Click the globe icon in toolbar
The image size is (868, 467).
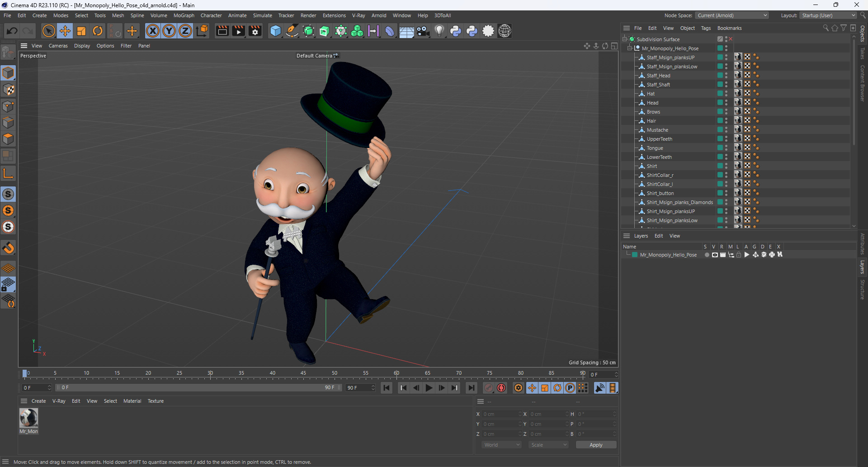tap(505, 31)
